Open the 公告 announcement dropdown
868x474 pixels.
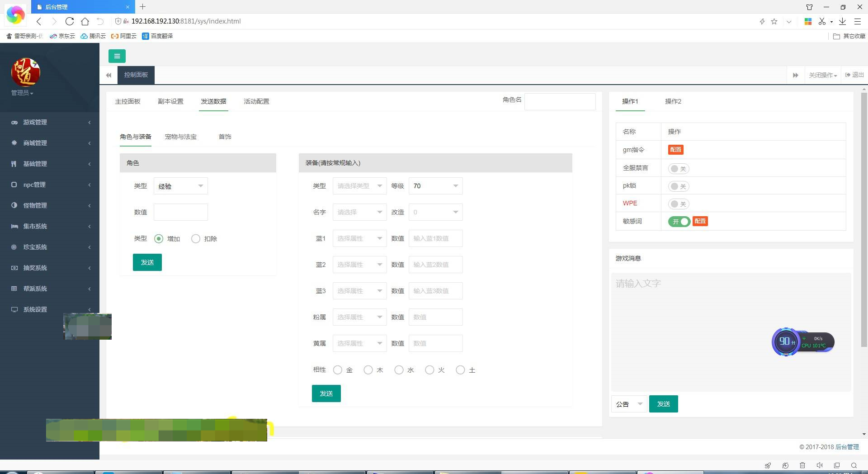click(628, 404)
